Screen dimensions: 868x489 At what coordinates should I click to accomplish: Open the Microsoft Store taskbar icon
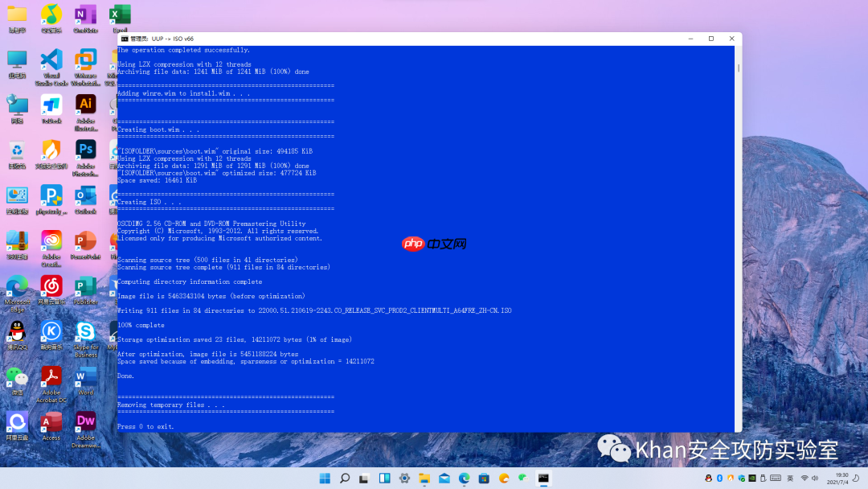click(485, 477)
